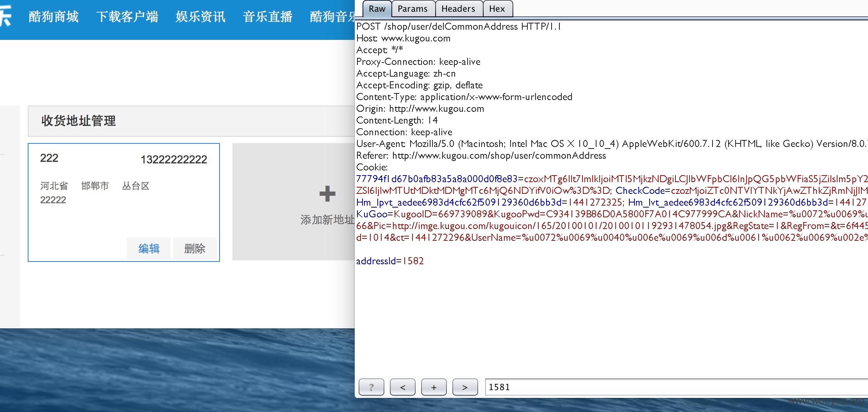Screen dimensions: 868x412
Task: Click the address detail 22222
Action: point(53,200)
